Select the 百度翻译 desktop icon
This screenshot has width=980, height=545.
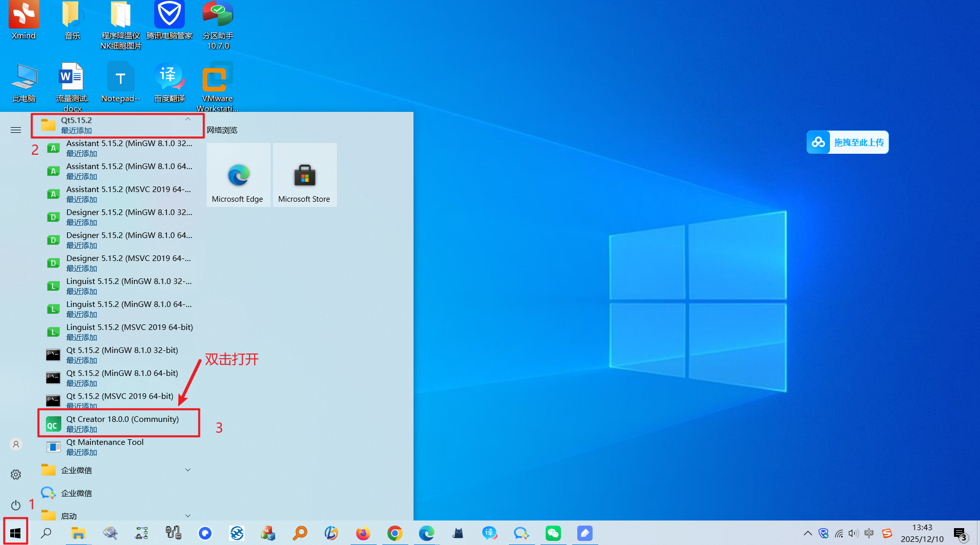coord(169,83)
